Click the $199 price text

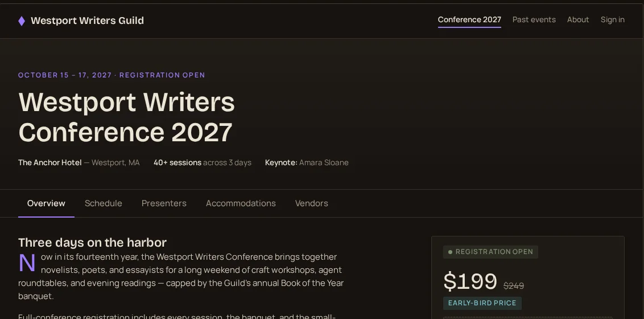470,282
